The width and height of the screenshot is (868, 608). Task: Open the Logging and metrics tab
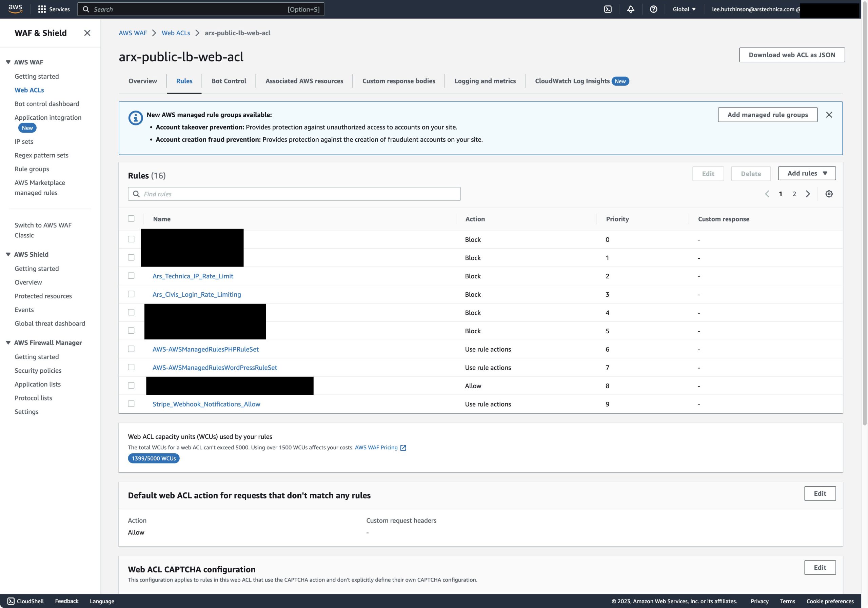tap(485, 81)
